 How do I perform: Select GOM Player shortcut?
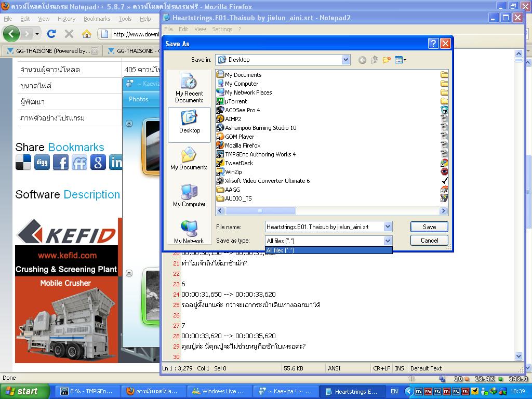[x=235, y=137]
